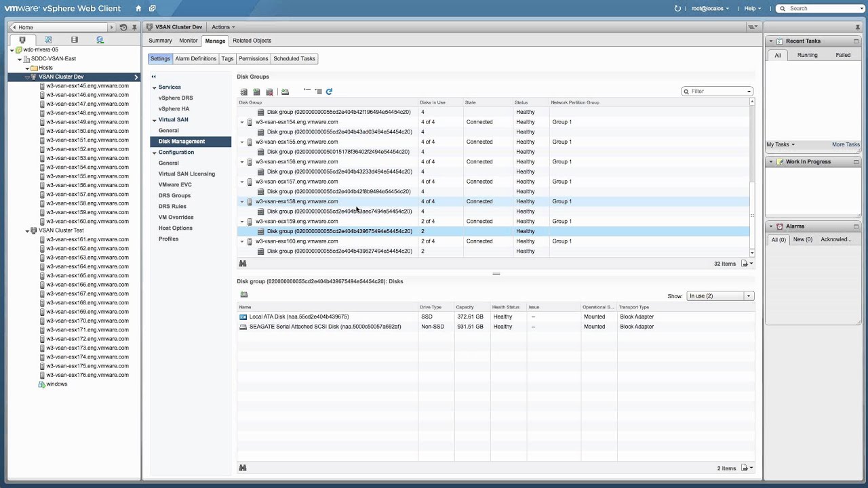Open Storage inventory tab
868x488 pixels.
coord(75,40)
